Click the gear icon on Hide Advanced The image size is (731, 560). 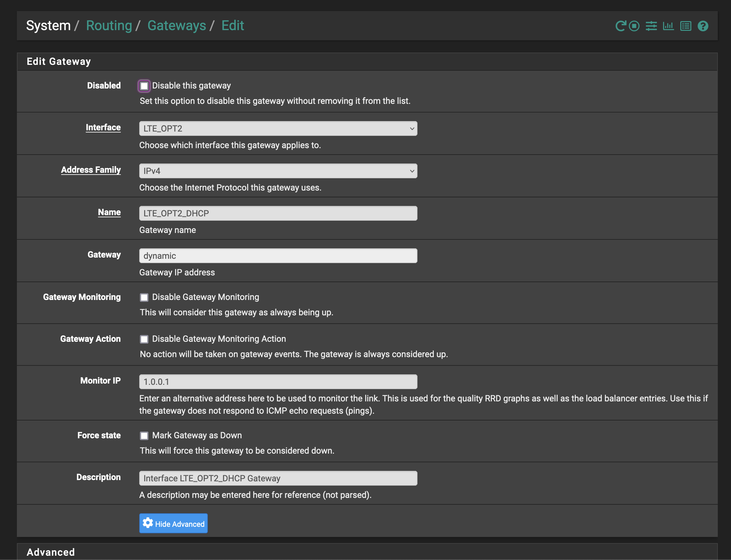[x=148, y=523]
